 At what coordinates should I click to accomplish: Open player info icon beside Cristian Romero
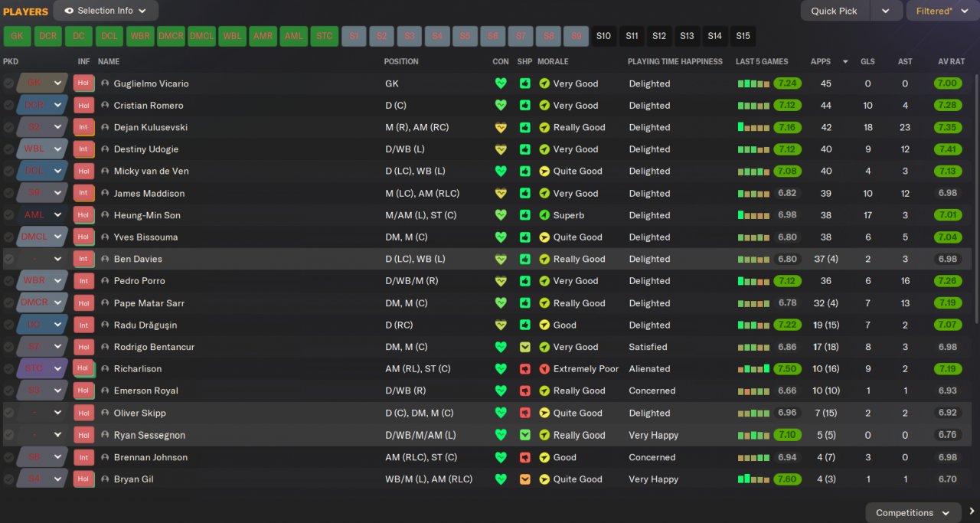point(105,106)
